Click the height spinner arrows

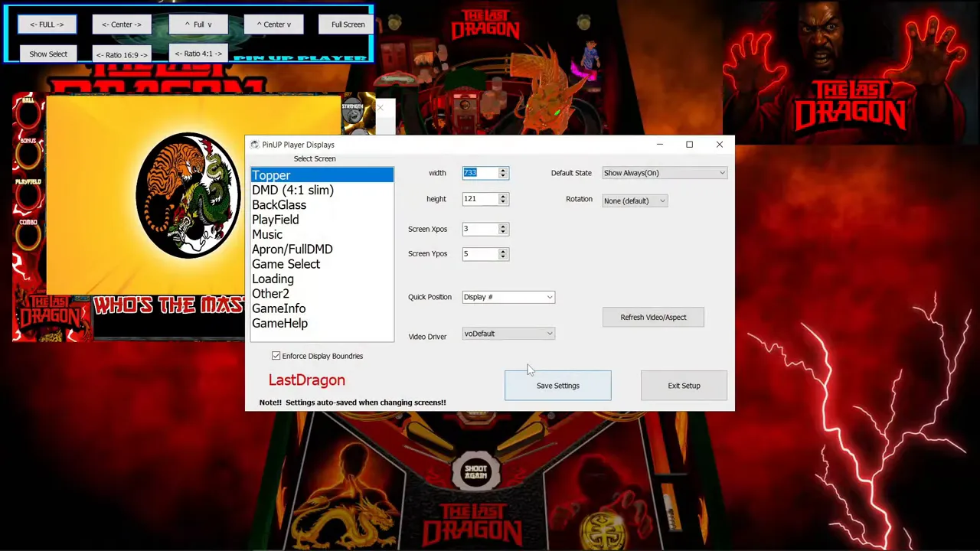(x=503, y=199)
